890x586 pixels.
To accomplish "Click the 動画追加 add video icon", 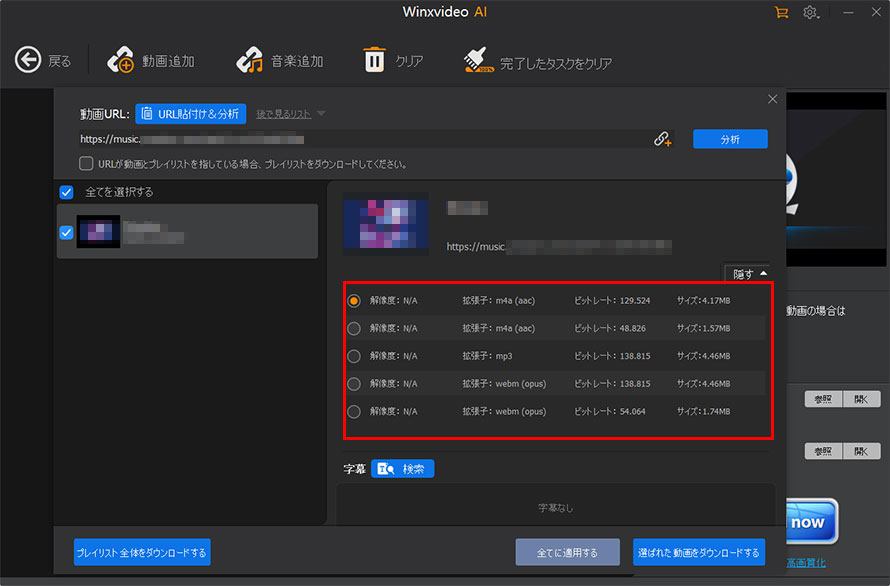I will coord(120,60).
